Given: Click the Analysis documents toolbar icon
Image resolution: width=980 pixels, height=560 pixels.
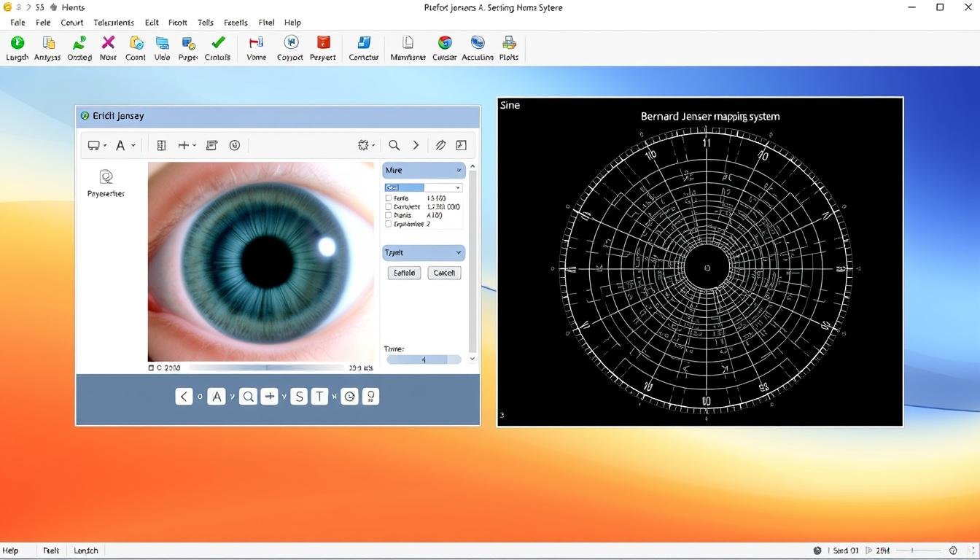Looking at the screenshot, I should tap(48, 43).
